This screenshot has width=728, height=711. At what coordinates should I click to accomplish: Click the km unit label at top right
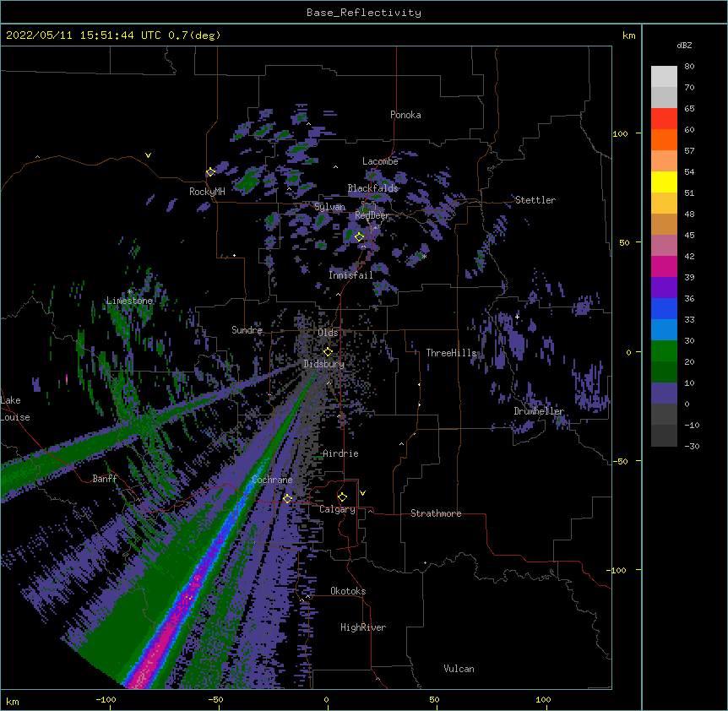pyautogui.click(x=629, y=35)
